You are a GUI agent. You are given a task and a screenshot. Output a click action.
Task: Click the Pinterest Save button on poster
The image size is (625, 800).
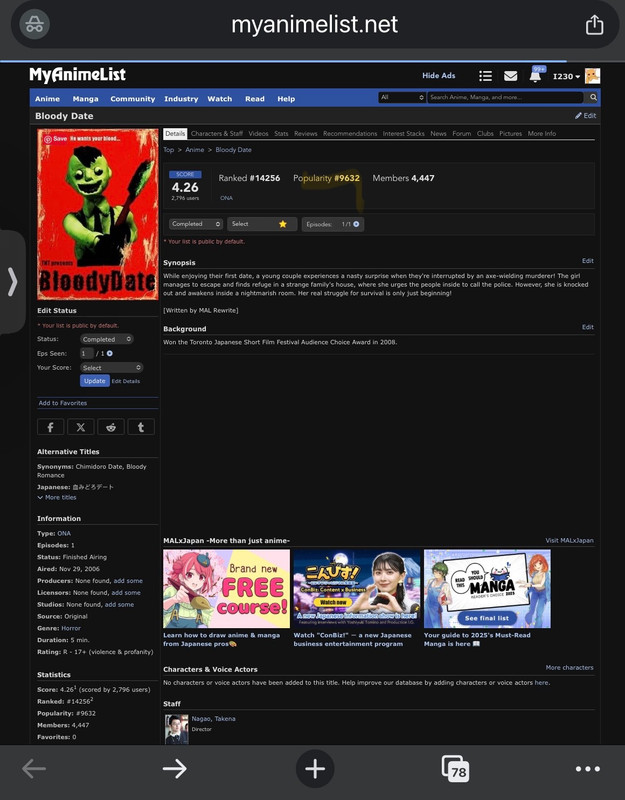(x=56, y=139)
